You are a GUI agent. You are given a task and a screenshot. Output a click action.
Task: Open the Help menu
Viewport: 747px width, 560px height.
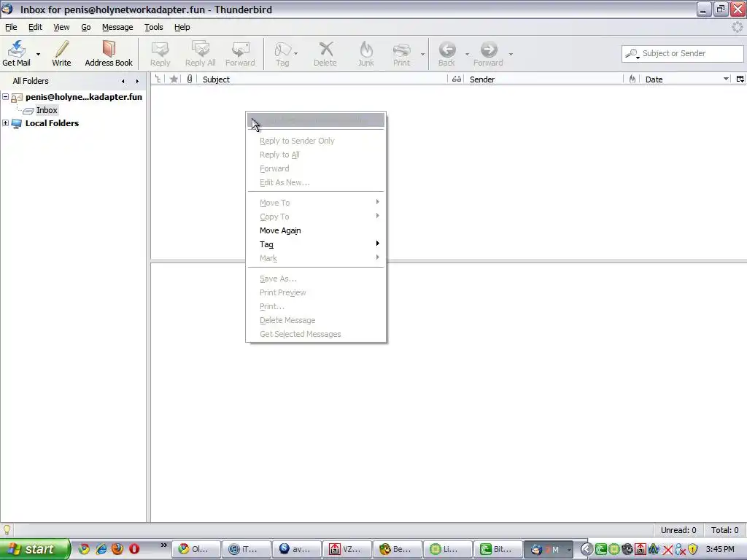click(182, 27)
